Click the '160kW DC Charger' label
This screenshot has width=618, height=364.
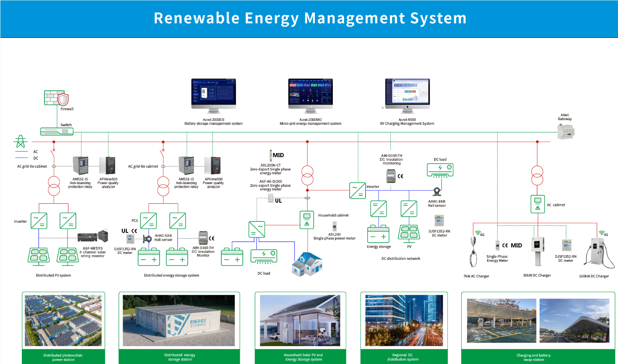[594, 276]
